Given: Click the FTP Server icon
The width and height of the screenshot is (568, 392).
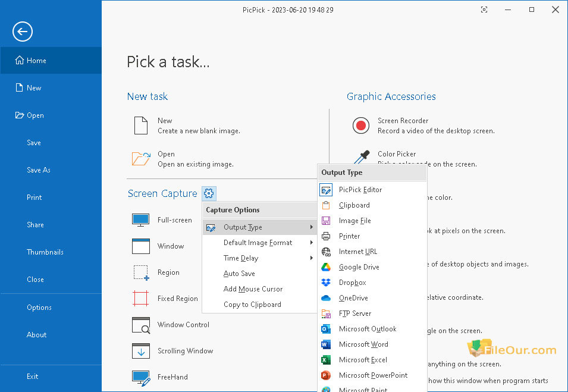Looking at the screenshot, I should click(326, 313).
